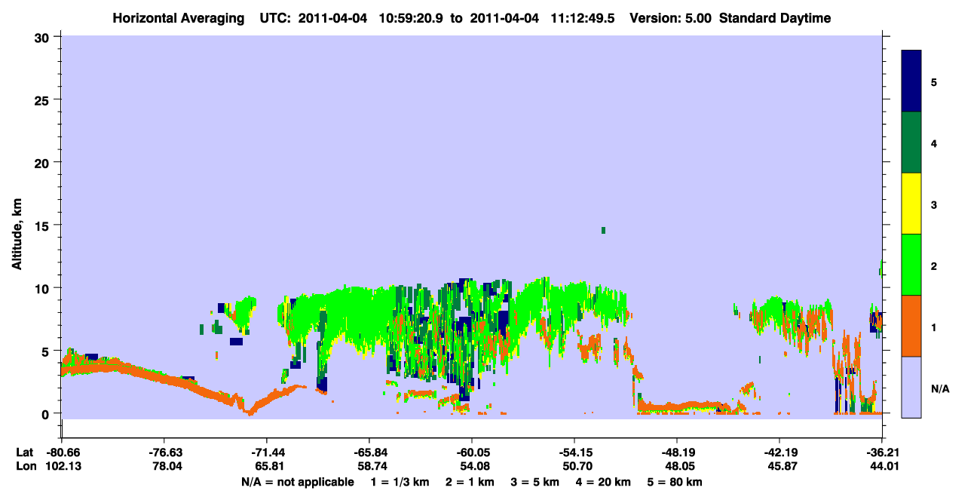The image size is (980, 503).
Task: Click the 'Standard Daytime' label
Action: 775,18
